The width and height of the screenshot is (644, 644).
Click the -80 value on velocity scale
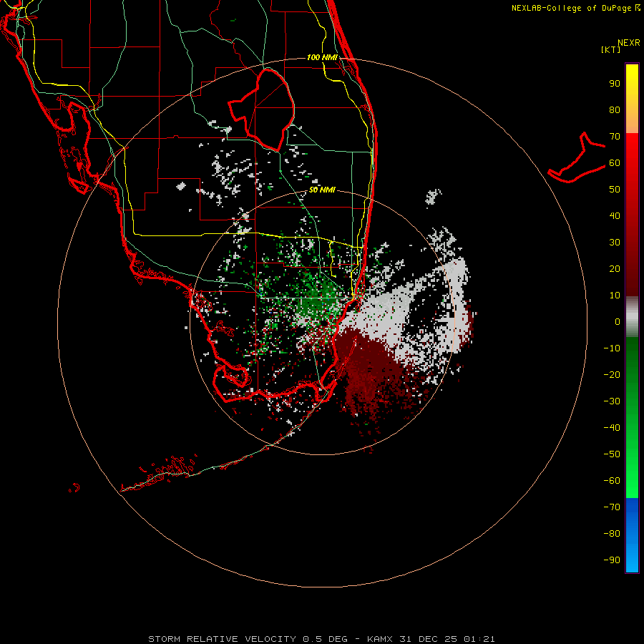[x=612, y=534]
